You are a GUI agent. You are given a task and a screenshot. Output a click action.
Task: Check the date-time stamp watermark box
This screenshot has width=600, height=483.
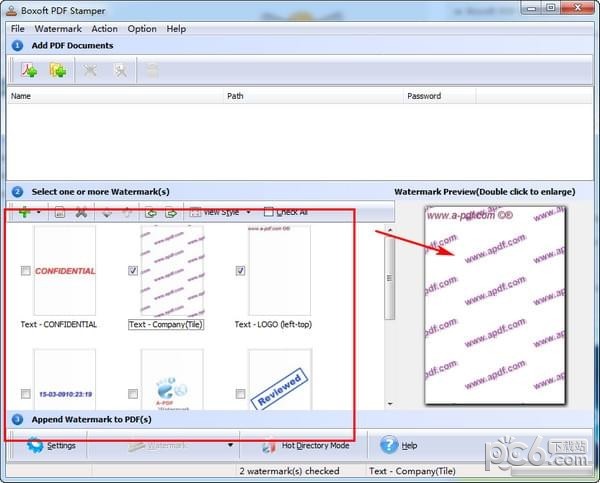coord(26,394)
